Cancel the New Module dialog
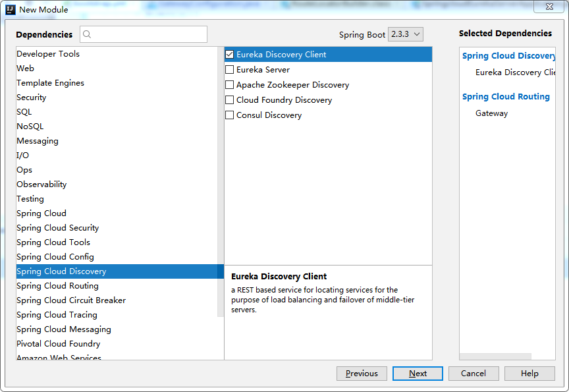Viewport: 569px width, 392px height. 474,374
